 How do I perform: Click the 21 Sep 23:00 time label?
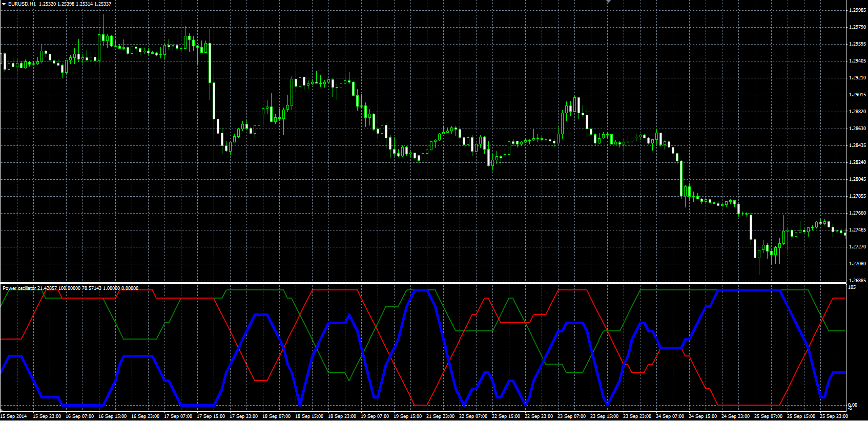click(441, 416)
